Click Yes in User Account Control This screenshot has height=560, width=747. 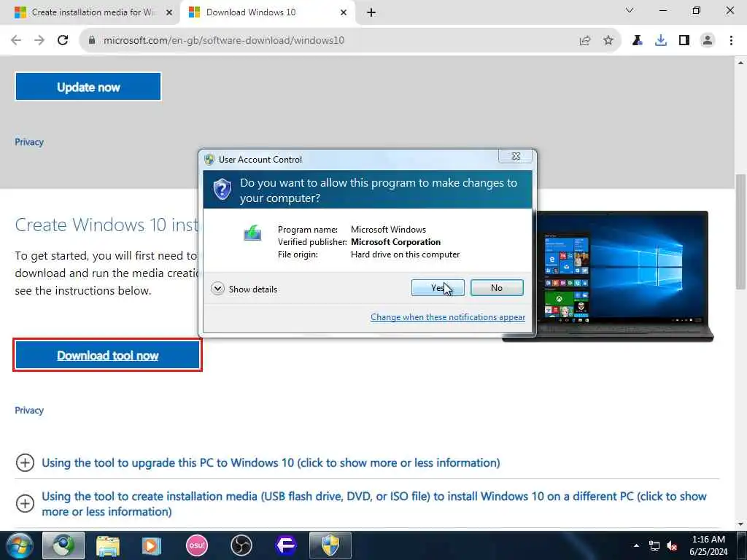pos(438,287)
